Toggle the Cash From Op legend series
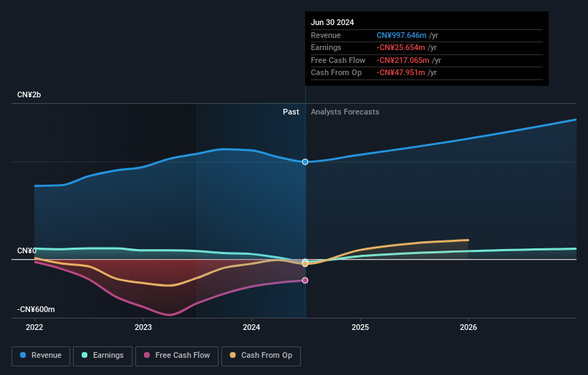Screen dimensions: 588x375 tap(261, 356)
